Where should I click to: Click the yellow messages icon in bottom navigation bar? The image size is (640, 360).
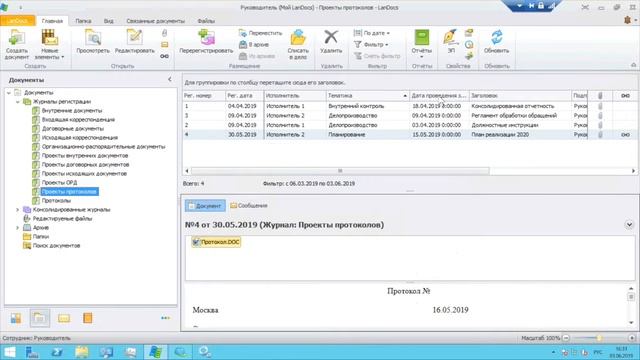coord(64,318)
